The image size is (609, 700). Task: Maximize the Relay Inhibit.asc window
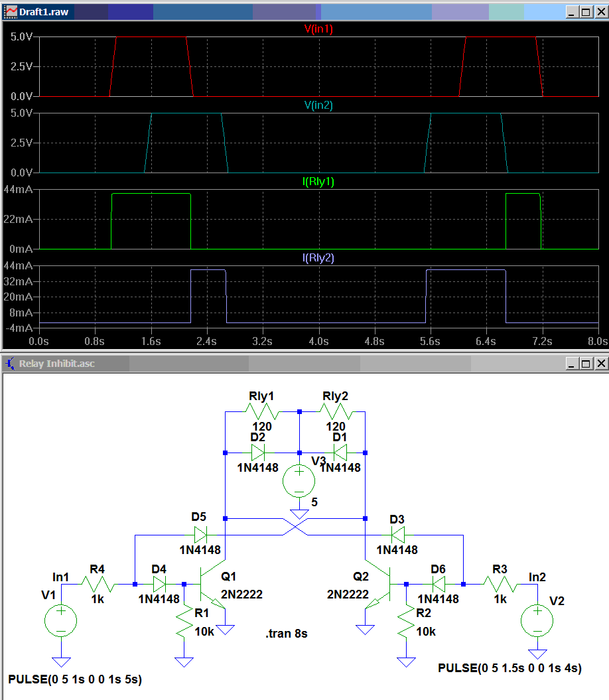586,364
